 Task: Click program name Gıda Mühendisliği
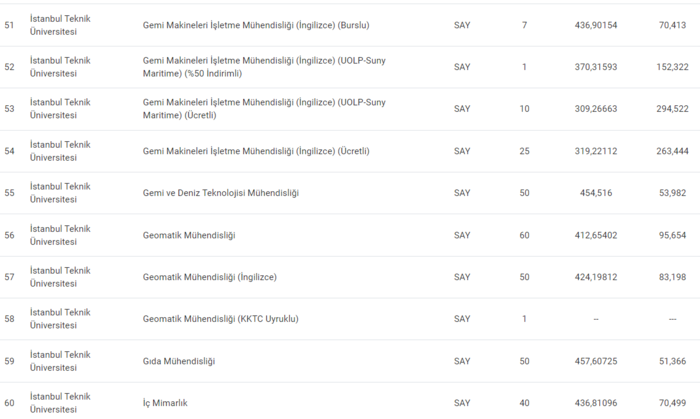click(x=179, y=360)
